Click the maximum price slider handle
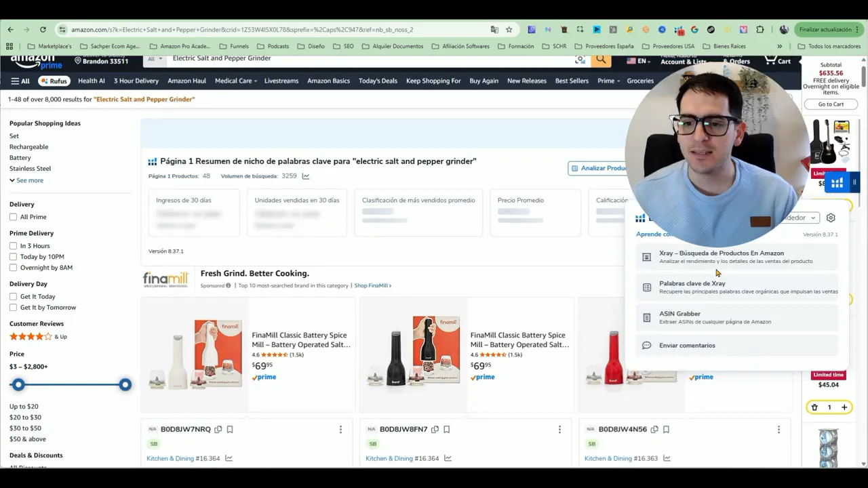Image resolution: width=868 pixels, height=488 pixels. (125, 385)
